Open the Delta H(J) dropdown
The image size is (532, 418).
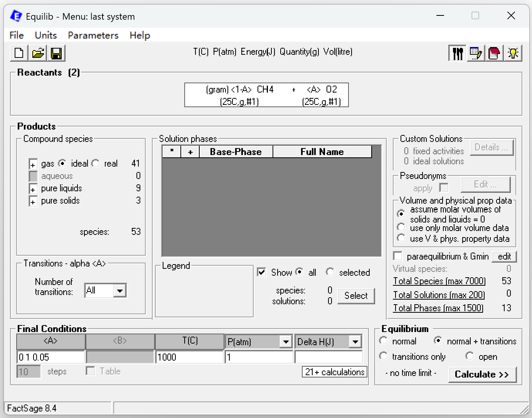355,342
